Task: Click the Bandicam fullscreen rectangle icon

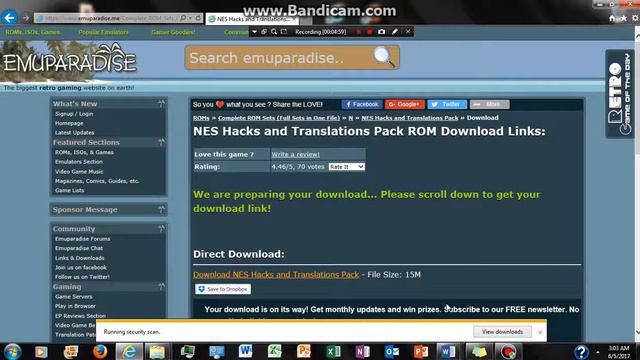Action: point(284,31)
